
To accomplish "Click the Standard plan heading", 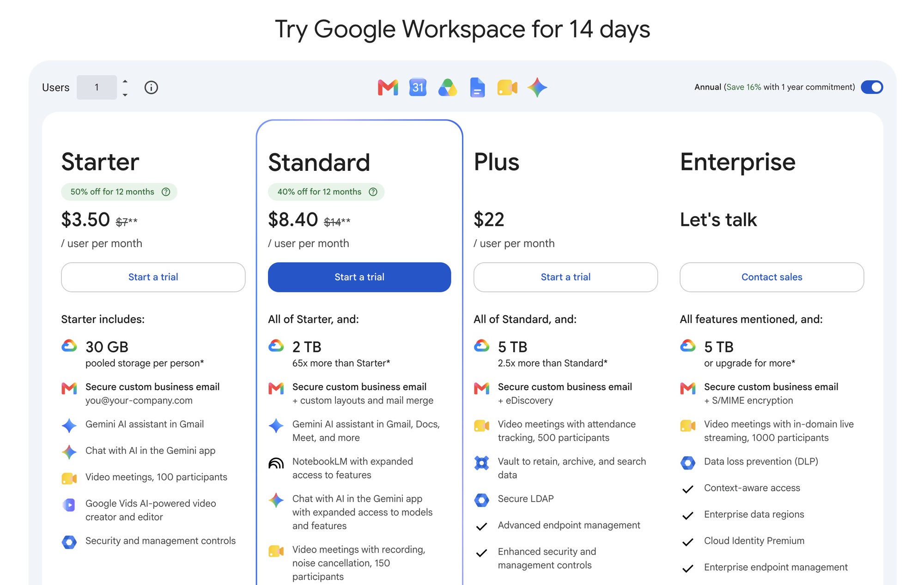I will coord(319,162).
